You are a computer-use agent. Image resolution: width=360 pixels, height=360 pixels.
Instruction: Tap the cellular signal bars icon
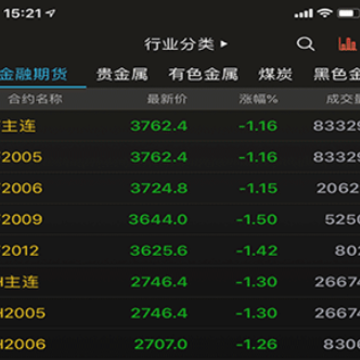(x=303, y=13)
